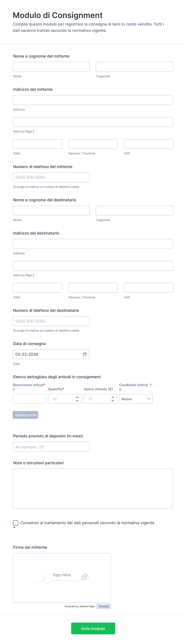Image resolution: width=184 pixels, height=644 pixels.
Task: Clear the signature with Svuota
Action: [103, 606]
